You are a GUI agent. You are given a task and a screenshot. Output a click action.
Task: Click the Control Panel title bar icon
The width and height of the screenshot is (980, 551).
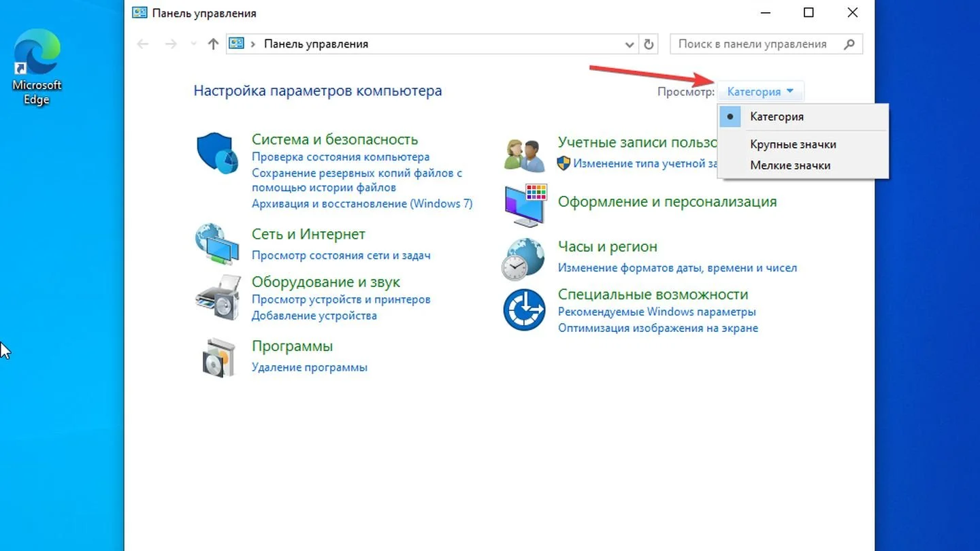click(139, 13)
